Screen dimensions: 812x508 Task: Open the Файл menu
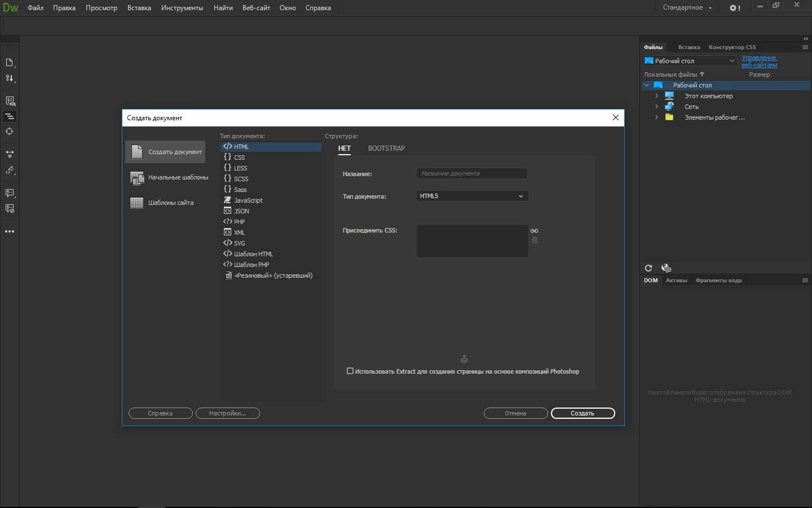(x=36, y=8)
